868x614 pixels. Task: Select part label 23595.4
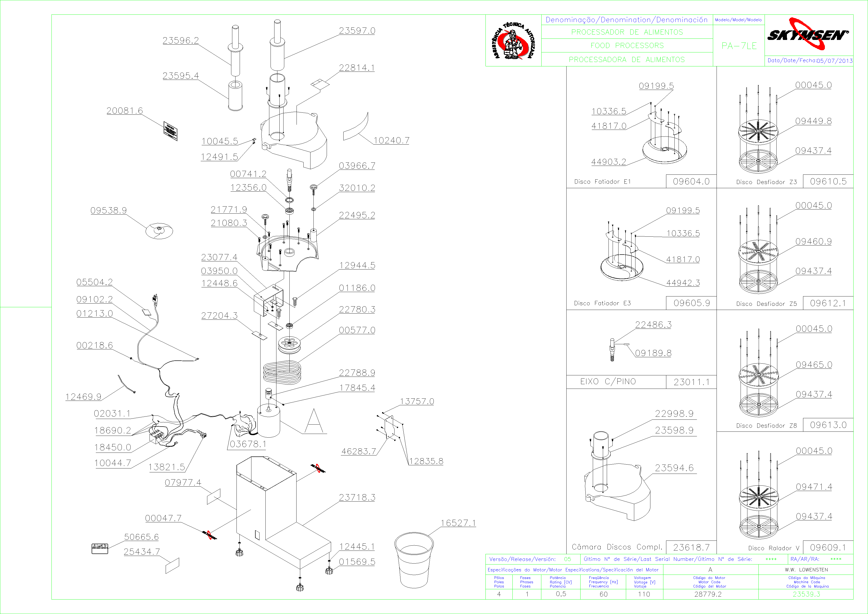(181, 76)
